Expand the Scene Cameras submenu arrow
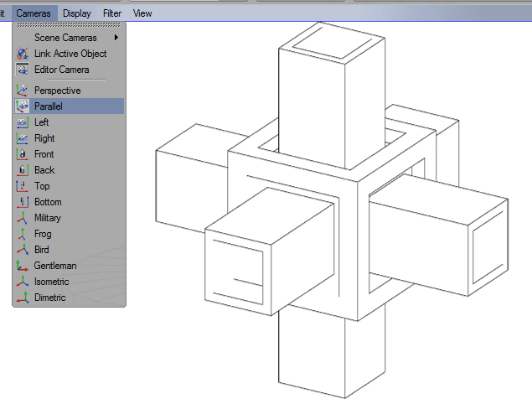Screen dimensions: 532x409 (x=116, y=38)
